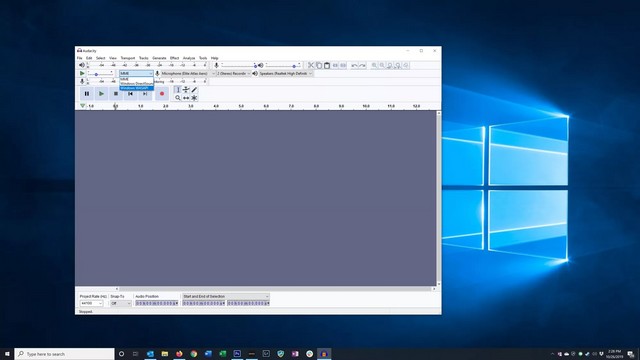Click the Skip to Start button
This screenshot has height=360, width=640.
(130, 94)
